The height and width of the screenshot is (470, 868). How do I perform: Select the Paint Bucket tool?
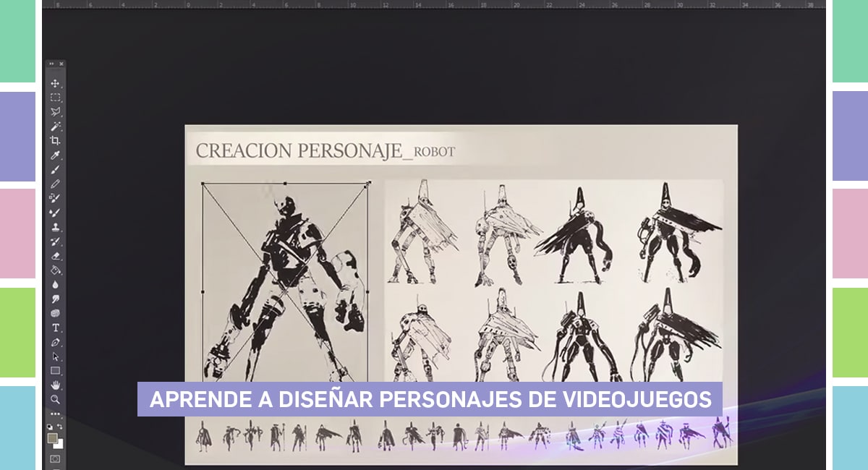pyautogui.click(x=55, y=270)
